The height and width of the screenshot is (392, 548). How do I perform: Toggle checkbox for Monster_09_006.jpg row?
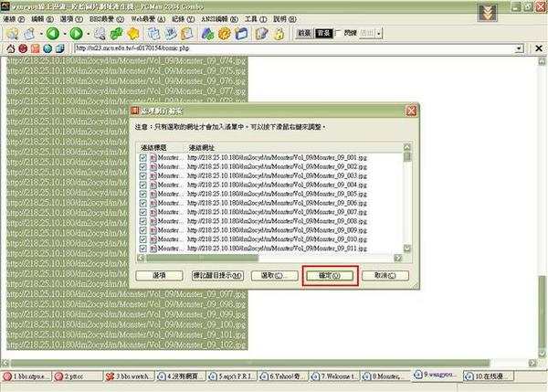143,203
